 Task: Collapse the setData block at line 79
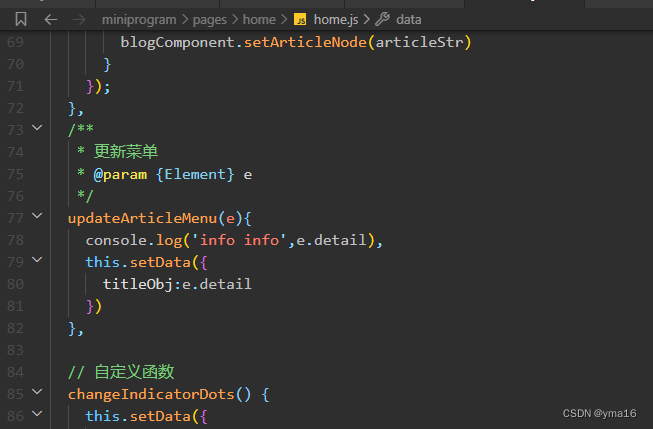click(x=37, y=259)
